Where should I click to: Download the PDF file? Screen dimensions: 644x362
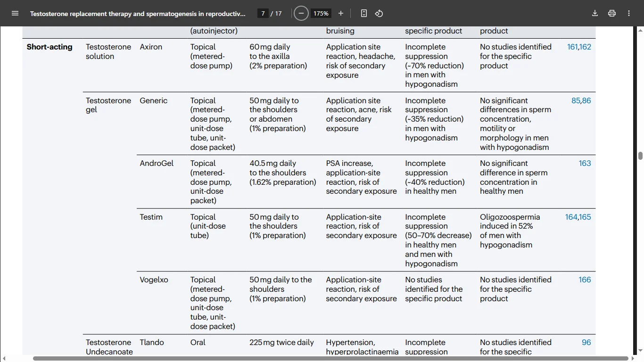click(x=595, y=13)
